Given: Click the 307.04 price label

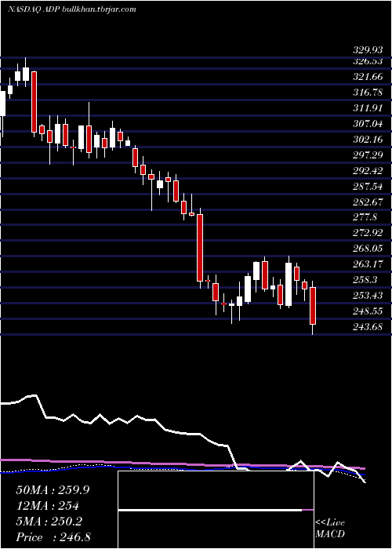Looking at the screenshot, I should [368, 124].
